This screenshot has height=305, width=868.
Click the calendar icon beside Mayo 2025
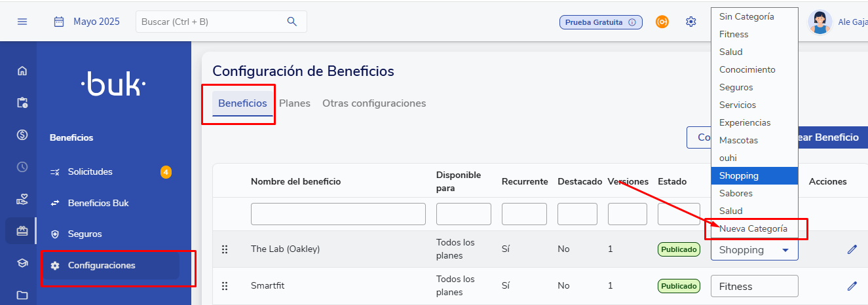[59, 22]
